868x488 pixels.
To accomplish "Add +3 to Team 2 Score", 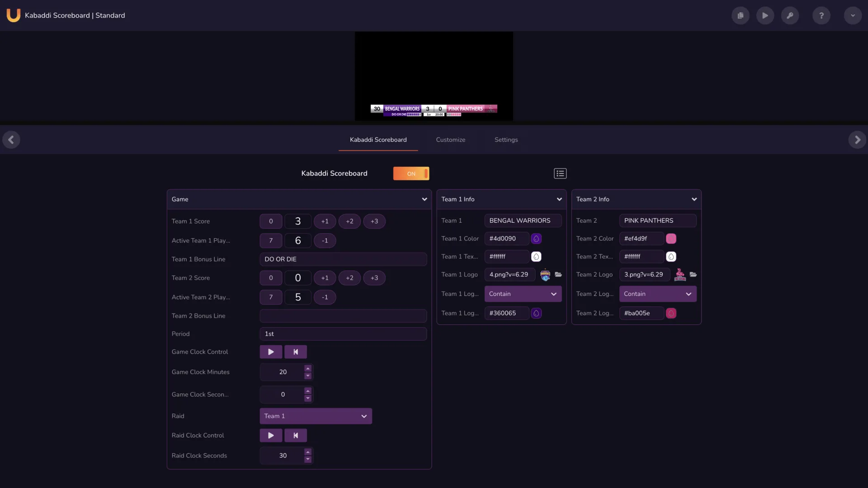I will (374, 278).
